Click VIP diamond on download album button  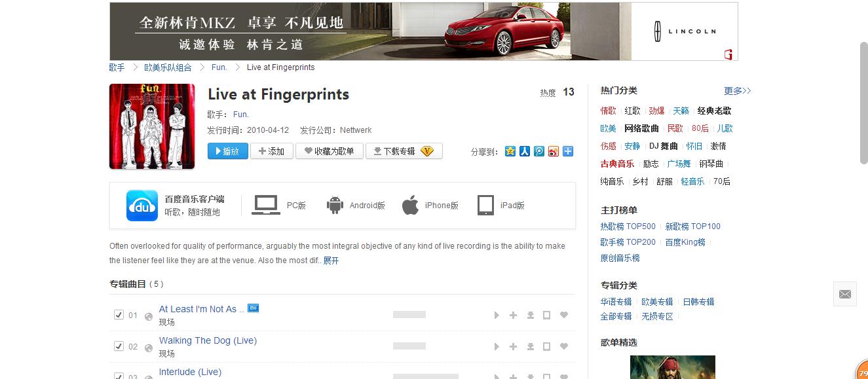[427, 151]
